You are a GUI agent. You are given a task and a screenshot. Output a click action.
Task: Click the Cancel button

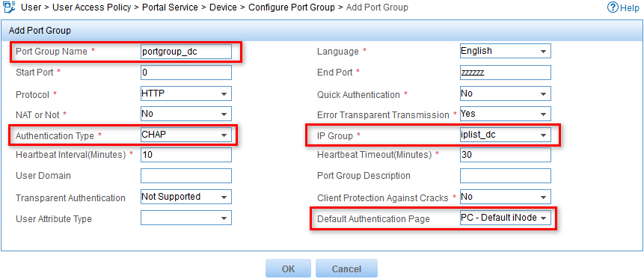click(x=346, y=269)
